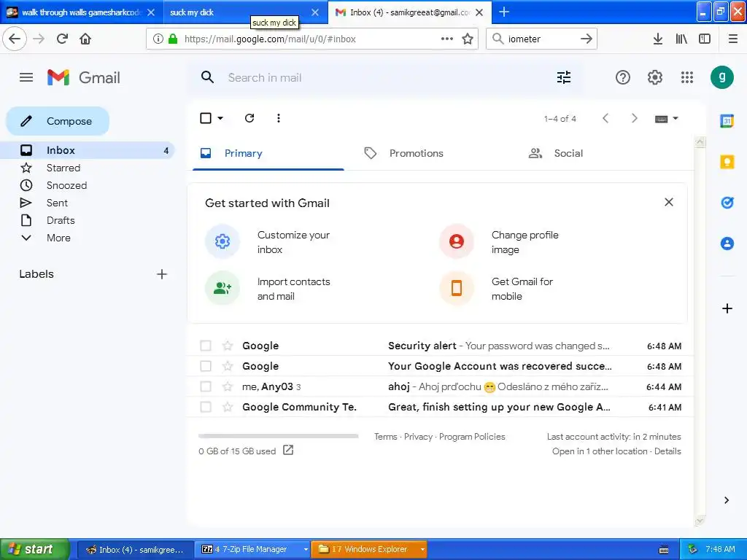747x560 pixels.
Task: Go to the Firefox home page
Action: point(85,39)
